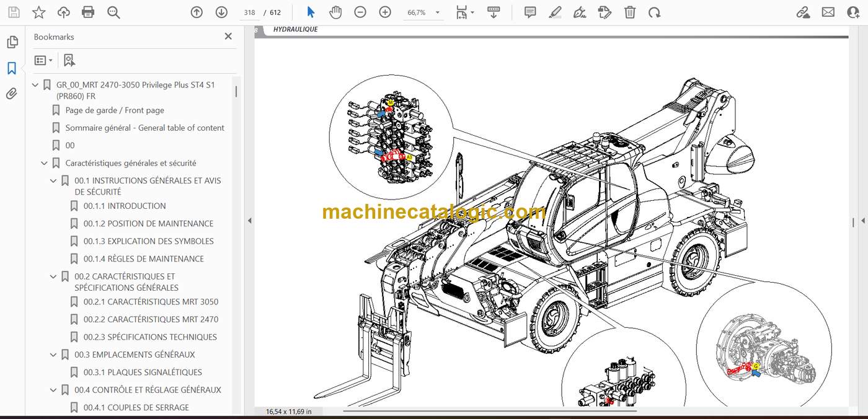Add a comment with note icon
868x419 pixels.
click(x=530, y=12)
